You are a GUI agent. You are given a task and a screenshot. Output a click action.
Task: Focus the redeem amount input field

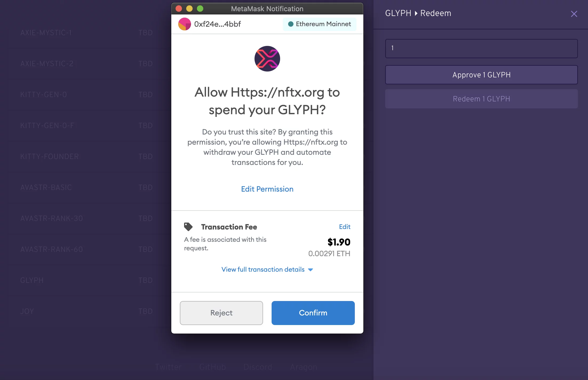pyautogui.click(x=481, y=48)
